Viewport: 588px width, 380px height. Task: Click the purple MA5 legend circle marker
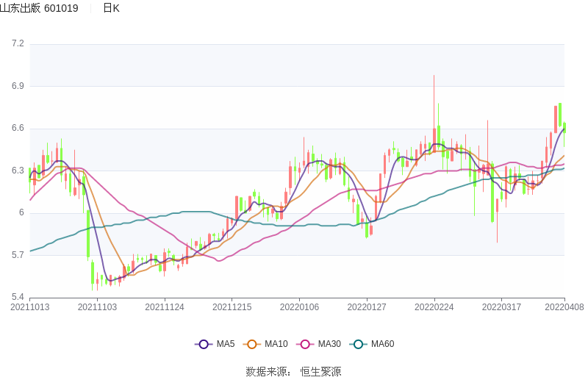tap(204, 344)
